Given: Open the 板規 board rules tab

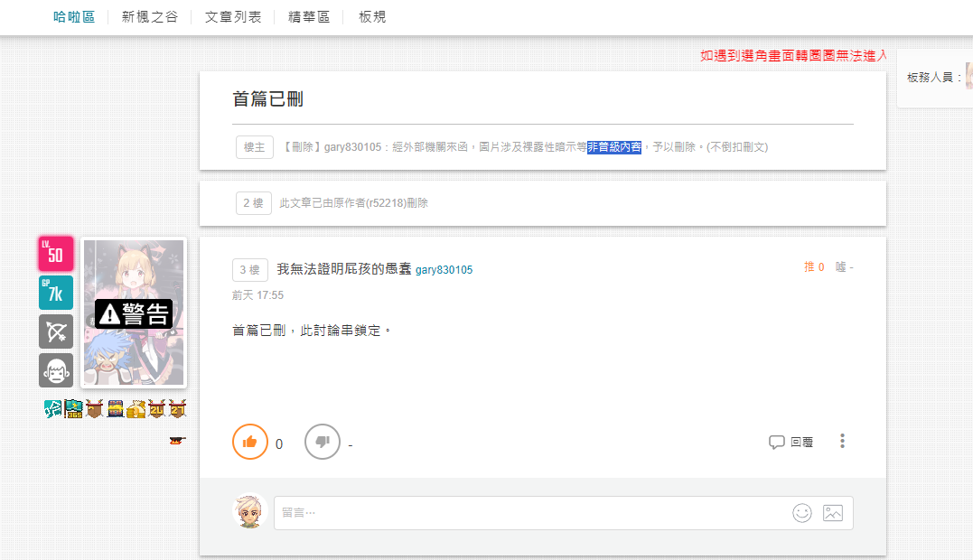Looking at the screenshot, I should [x=372, y=17].
